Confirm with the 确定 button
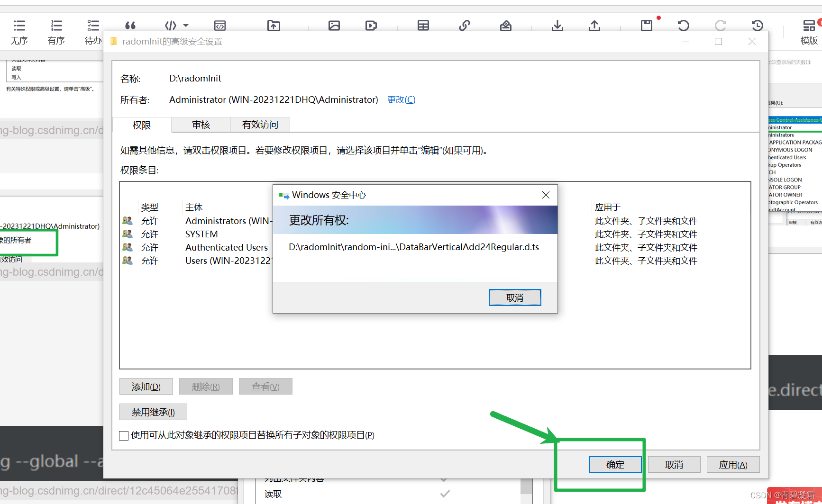 coord(615,465)
